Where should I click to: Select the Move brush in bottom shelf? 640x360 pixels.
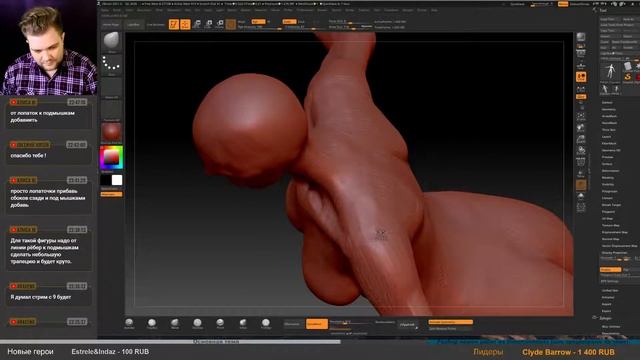pos(175,323)
